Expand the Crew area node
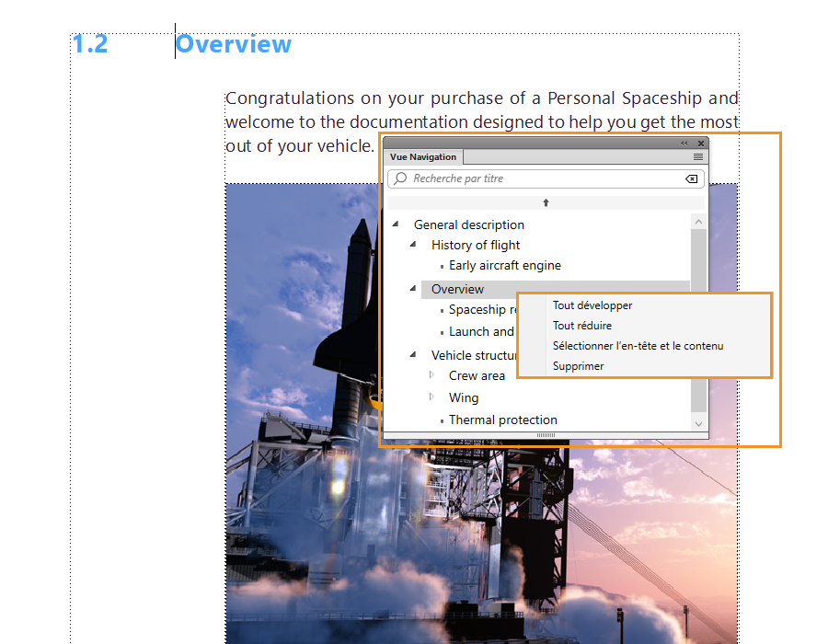 click(431, 375)
